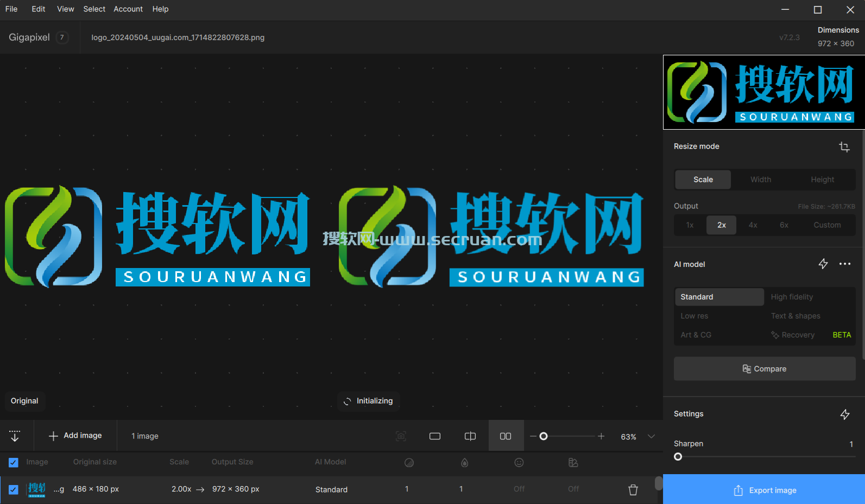865x504 pixels.
Task: Choose the 6x output scale
Action: tap(784, 225)
